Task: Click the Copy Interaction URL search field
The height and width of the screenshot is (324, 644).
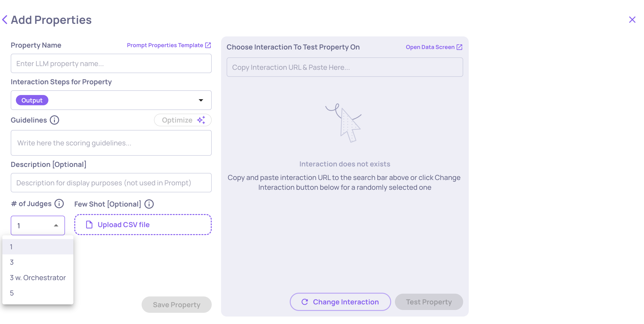Action: (x=345, y=67)
